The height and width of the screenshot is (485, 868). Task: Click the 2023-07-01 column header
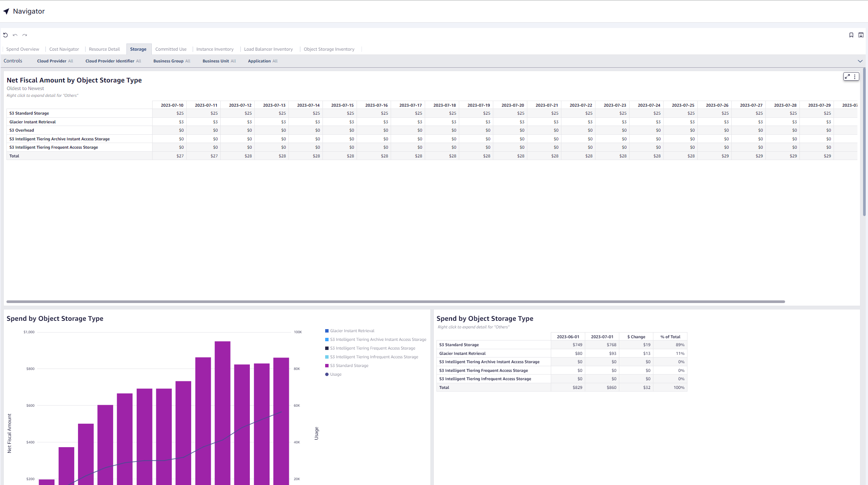(x=602, y=337)
